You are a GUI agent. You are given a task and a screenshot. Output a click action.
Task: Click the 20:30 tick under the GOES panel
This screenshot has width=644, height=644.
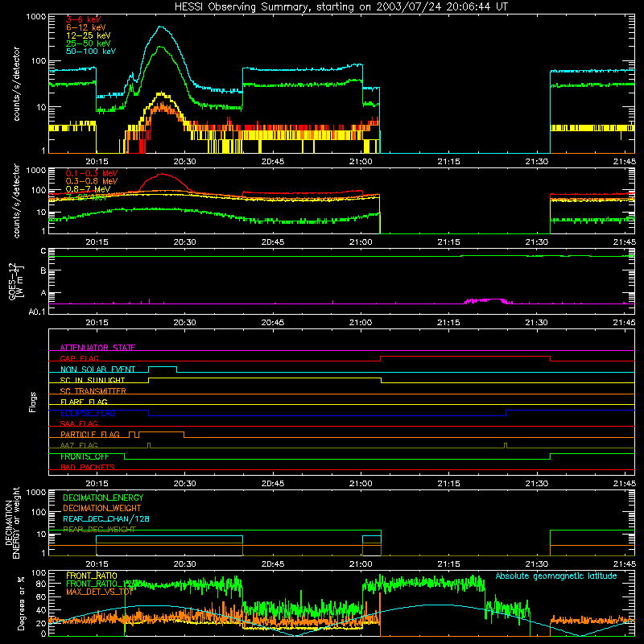185,323
